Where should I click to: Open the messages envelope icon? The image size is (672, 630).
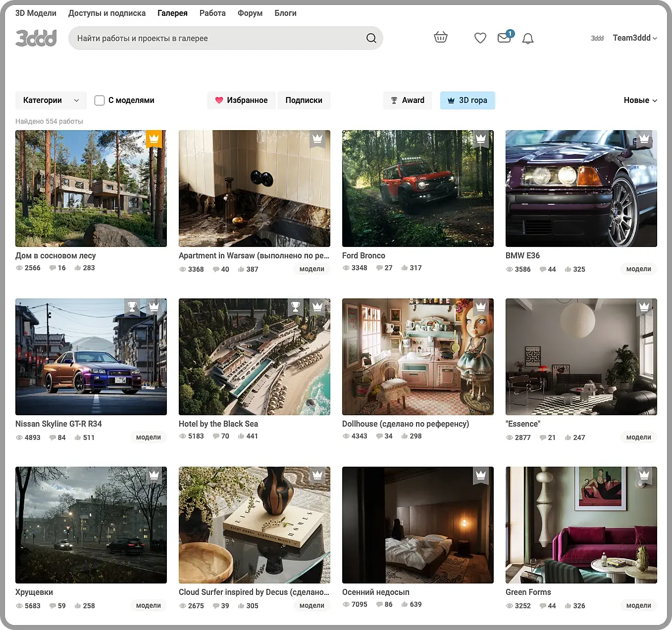pos(504,38)
